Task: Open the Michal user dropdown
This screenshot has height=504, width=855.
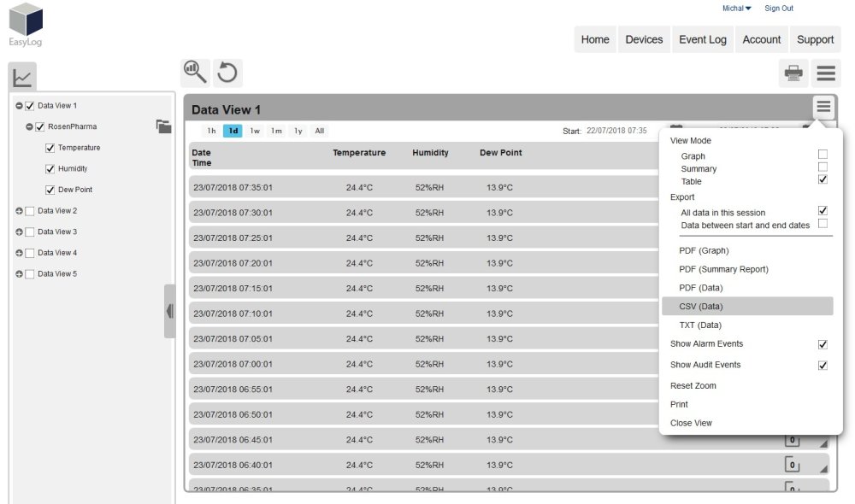Action: click(x=736, y=9)
